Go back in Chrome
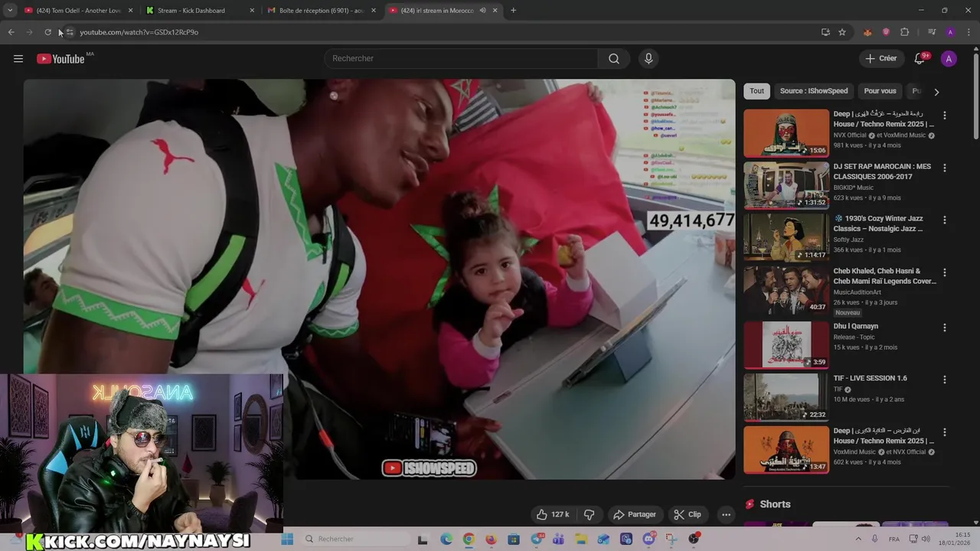 [11, 32]
